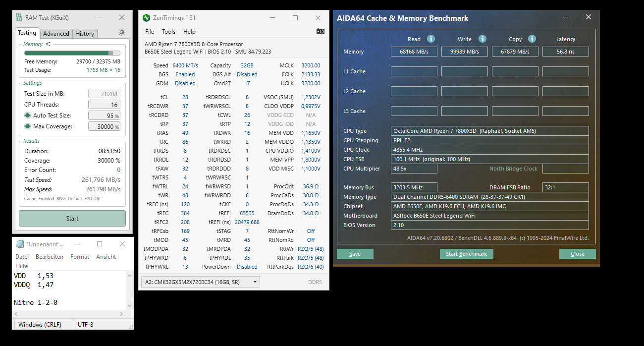Click the Speed value 6400 MT/s
The width and height of the screenshot is (644, 346).
coord(185,65)
